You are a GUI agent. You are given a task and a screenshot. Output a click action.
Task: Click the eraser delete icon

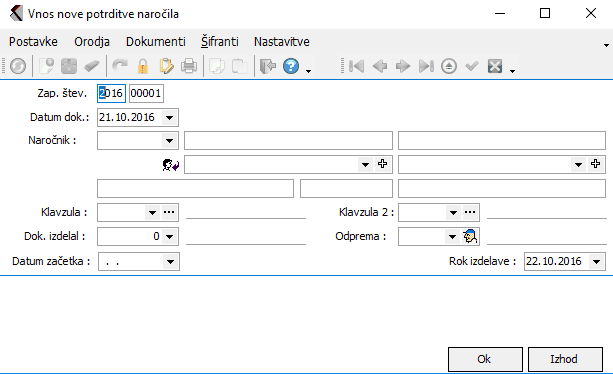pos(91,66)
